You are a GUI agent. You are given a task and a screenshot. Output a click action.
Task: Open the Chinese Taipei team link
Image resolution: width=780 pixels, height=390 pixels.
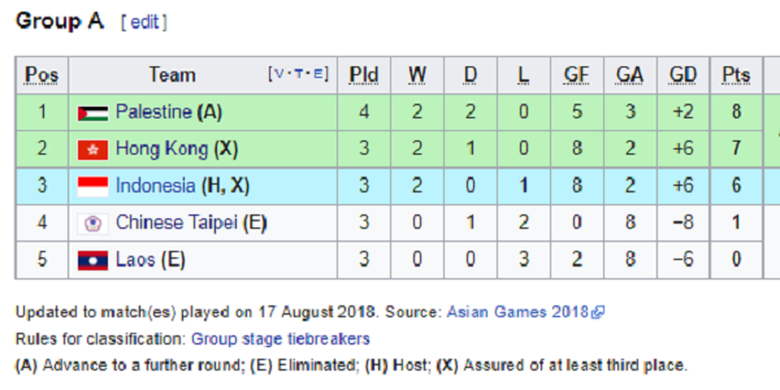(177, 223)
